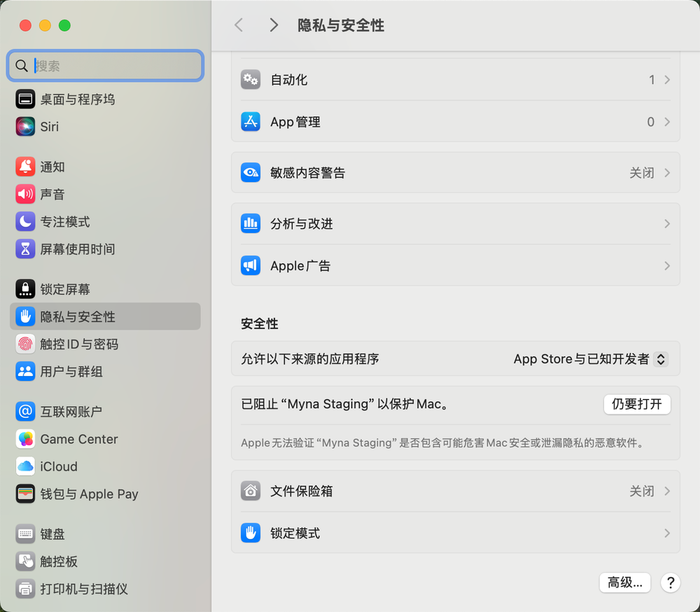Click the count 0 beside App 管理
The width and height of the screenshot is (700, 612).
click(651, 122)
